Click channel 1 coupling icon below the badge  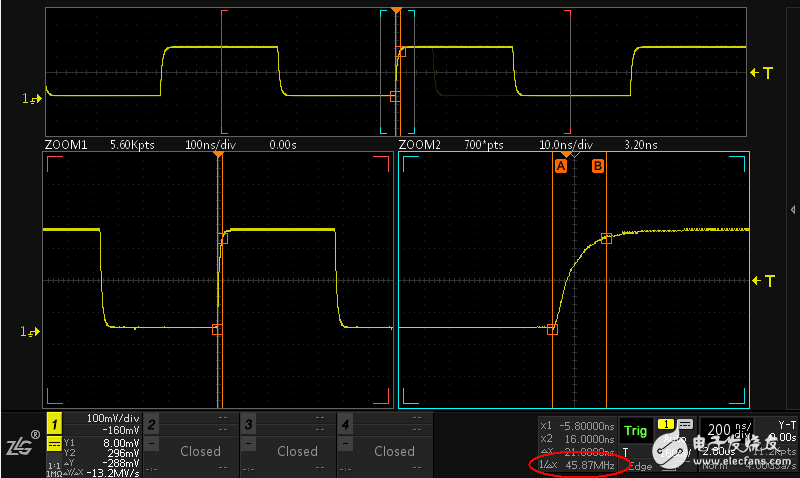(54, 443)
